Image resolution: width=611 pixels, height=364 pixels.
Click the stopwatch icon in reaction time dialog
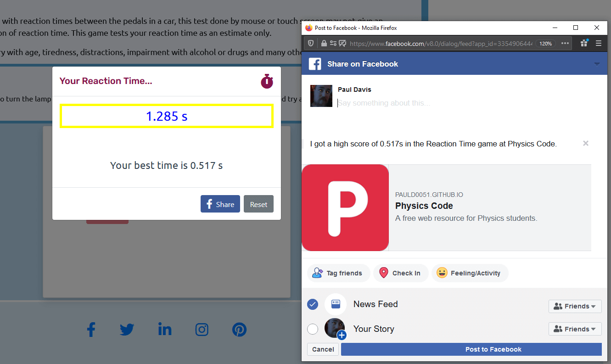coord(267,81)
